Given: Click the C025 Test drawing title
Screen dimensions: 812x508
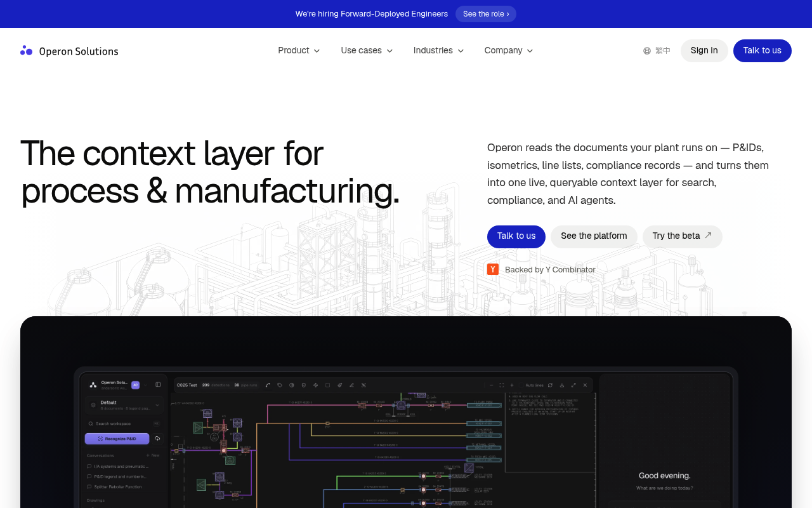Looking at the screenshot, I should coord(187,385).
